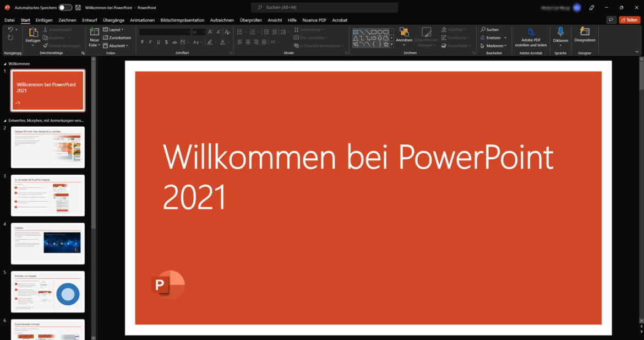Screen dimensions: 644x340
Task: Click the Anordnen shapes icon
Action: point(404,32)
